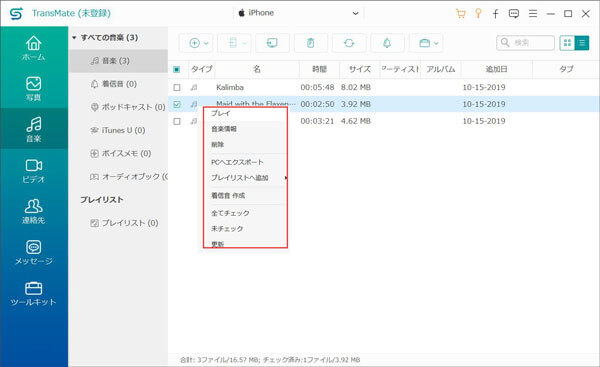Image resolution: width=600 pixels, height=367 pixels.
Task: Open the ホーム (Home) sidebar section
Action: [x=34, y=48]
